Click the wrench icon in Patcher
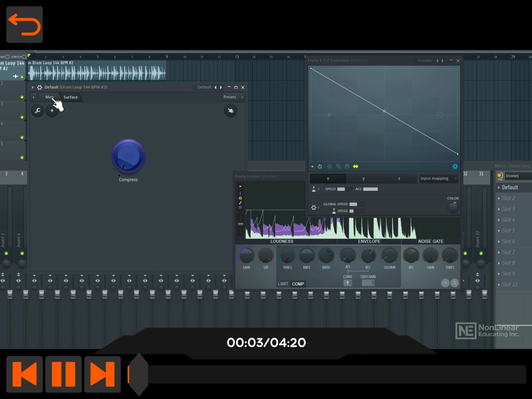The image size is (532, 399). 37,111
